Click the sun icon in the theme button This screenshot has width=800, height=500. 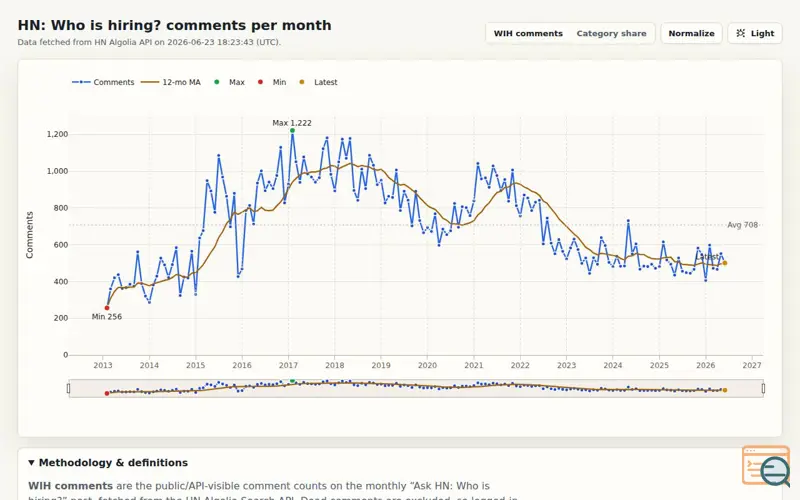click(740, 33)
